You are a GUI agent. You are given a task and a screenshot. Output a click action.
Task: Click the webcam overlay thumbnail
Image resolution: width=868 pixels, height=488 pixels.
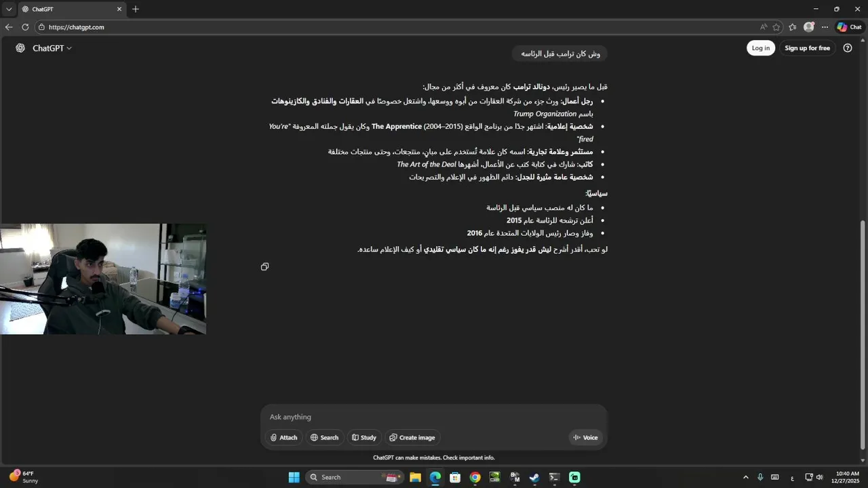pos(103,279)
